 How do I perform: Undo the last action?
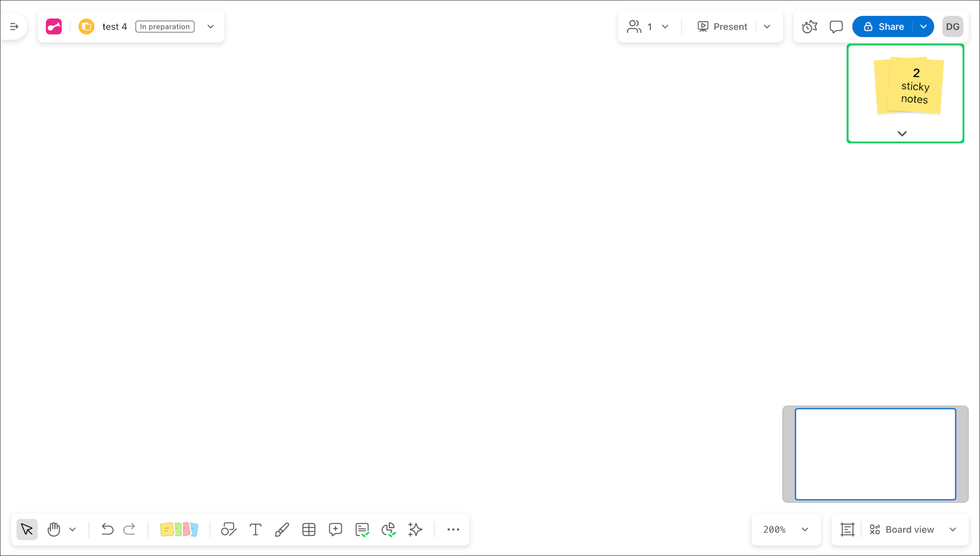(x=107, y=529)
